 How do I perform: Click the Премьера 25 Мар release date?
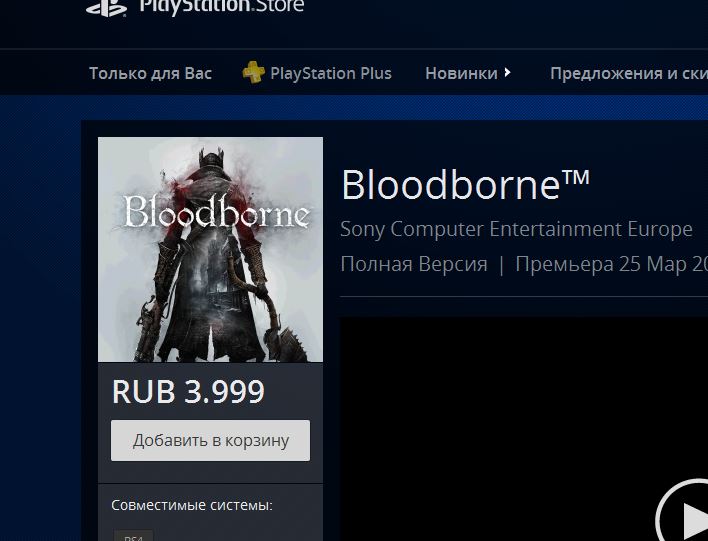(611, 264)
